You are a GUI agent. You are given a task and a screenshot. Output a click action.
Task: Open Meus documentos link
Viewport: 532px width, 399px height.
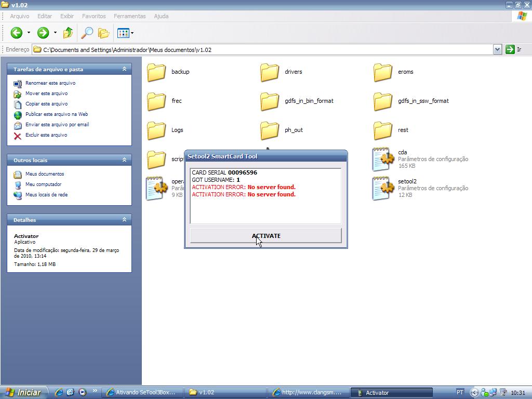pyautogui.click(x=45, y=174)
